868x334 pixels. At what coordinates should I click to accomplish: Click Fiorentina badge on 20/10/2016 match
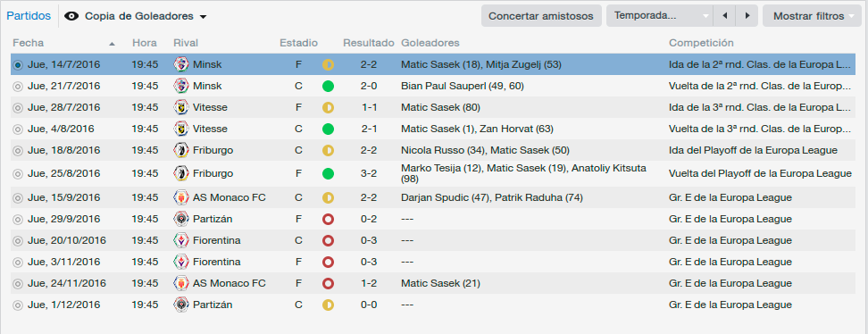coord(180,240)
